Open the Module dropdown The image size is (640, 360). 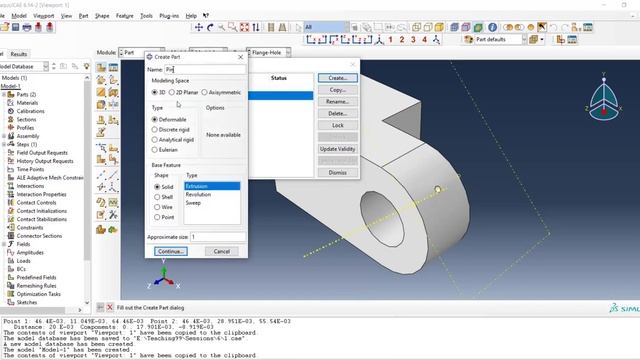[x=131, y=53]
